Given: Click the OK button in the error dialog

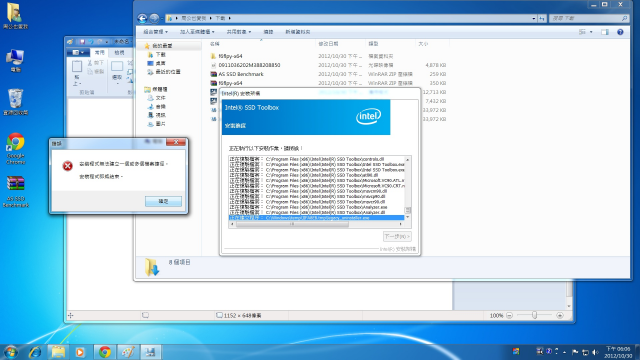Looking at the screenshot, I should click(163, 201).
